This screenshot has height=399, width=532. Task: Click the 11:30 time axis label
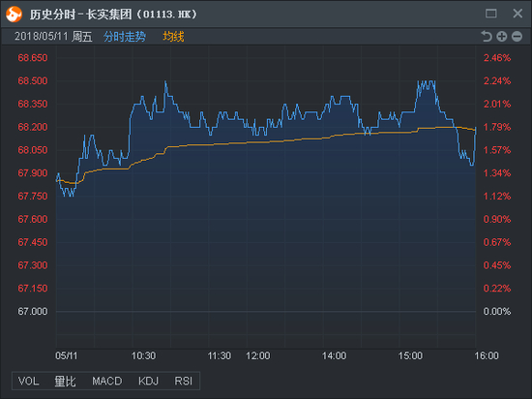[x=220, y=355]
